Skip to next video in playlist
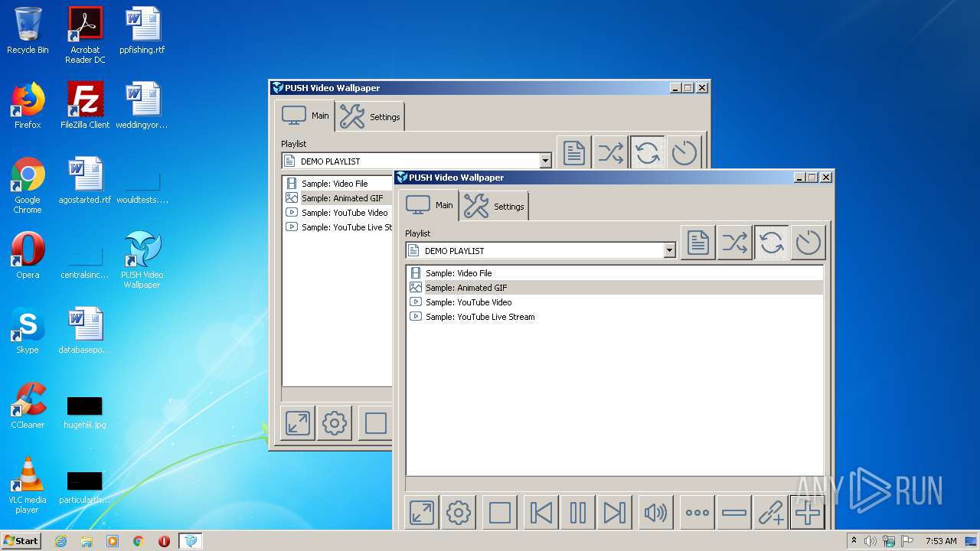Image resolution: width=980 pixels, height=551 pixels. tap(615, 513)
